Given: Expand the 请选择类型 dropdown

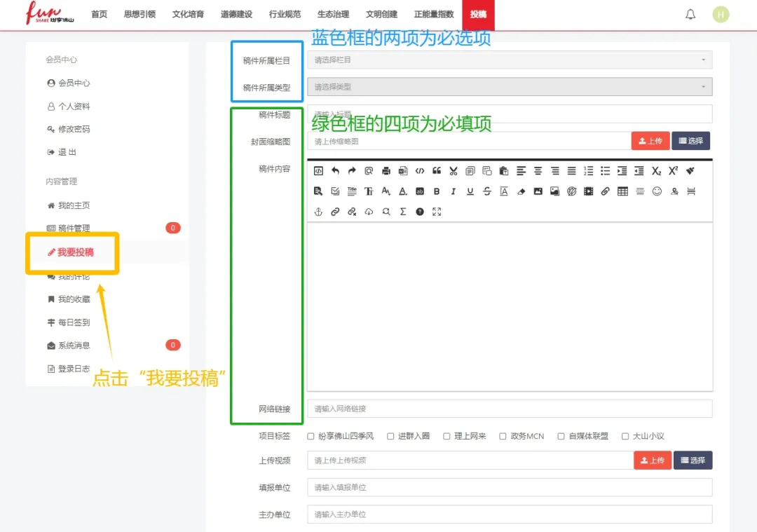Looking at the screenshot, I should (510, 87).
